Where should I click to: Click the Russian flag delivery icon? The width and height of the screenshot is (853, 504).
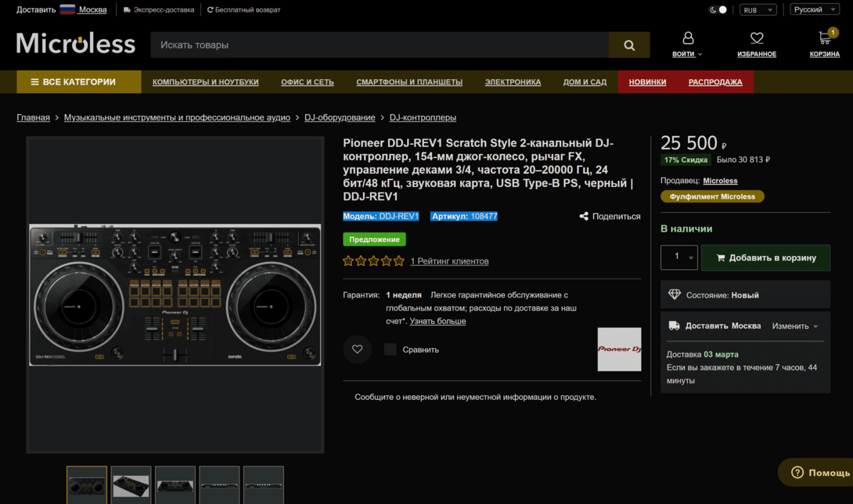tap(67, 9)
